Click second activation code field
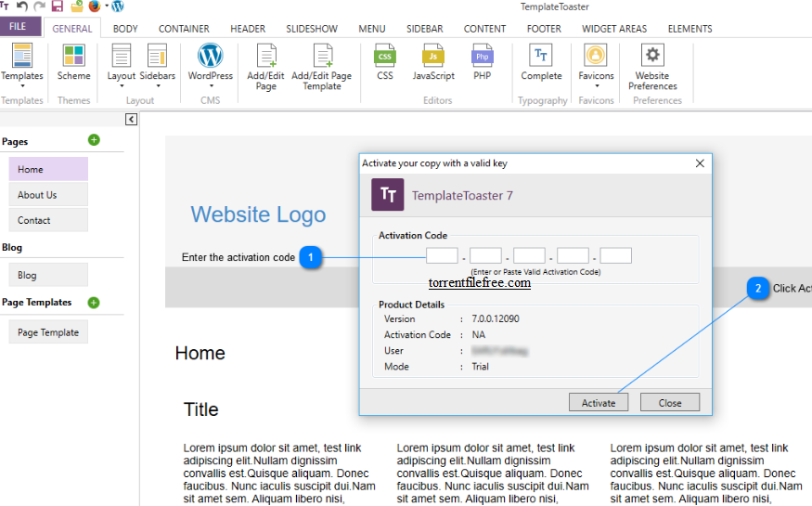 point(485,255)
